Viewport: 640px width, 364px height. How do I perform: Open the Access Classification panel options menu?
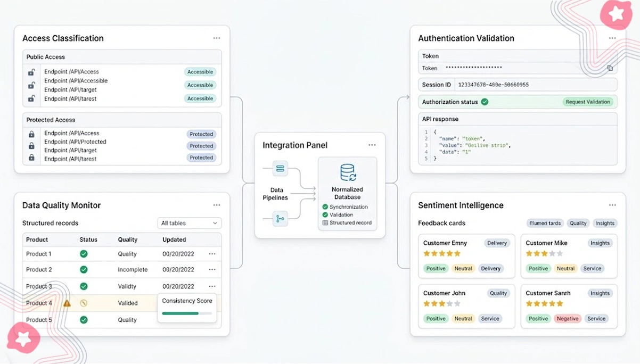217,38
